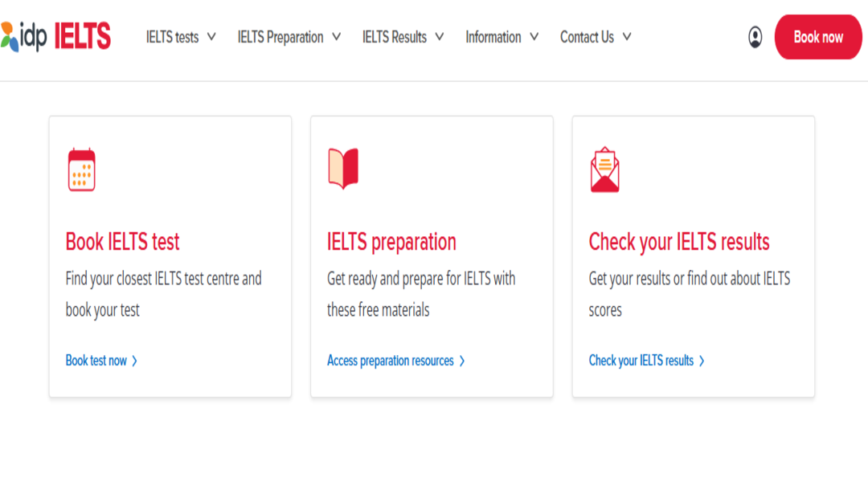Expand the IELTS Preparation dropdown chevron
The image size is (868, 482).
[x=336, y=37]
